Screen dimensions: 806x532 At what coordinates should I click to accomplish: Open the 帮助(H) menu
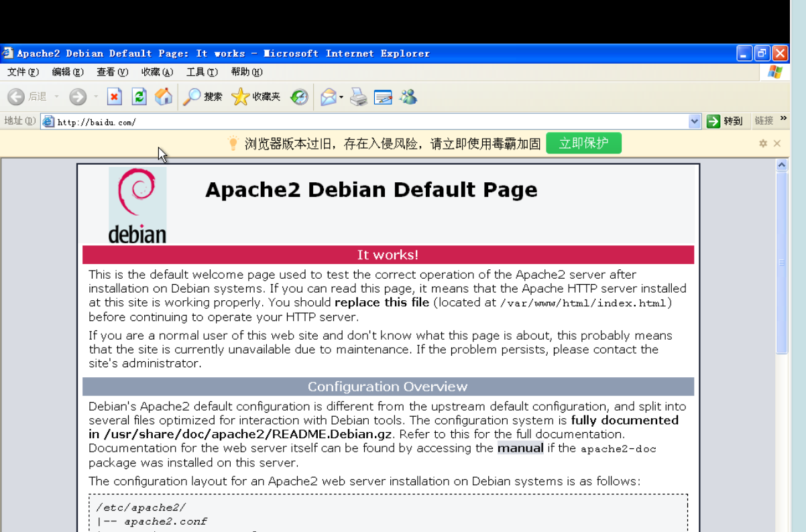point(247,72)
